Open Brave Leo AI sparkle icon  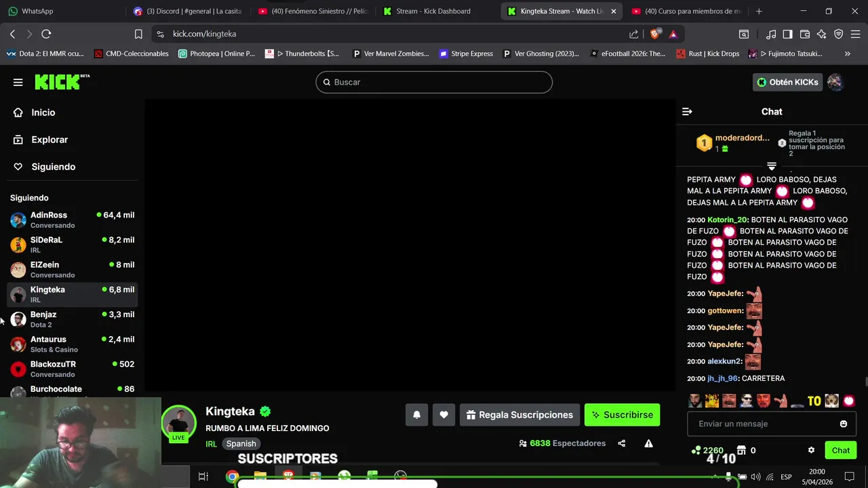point(821,34)
